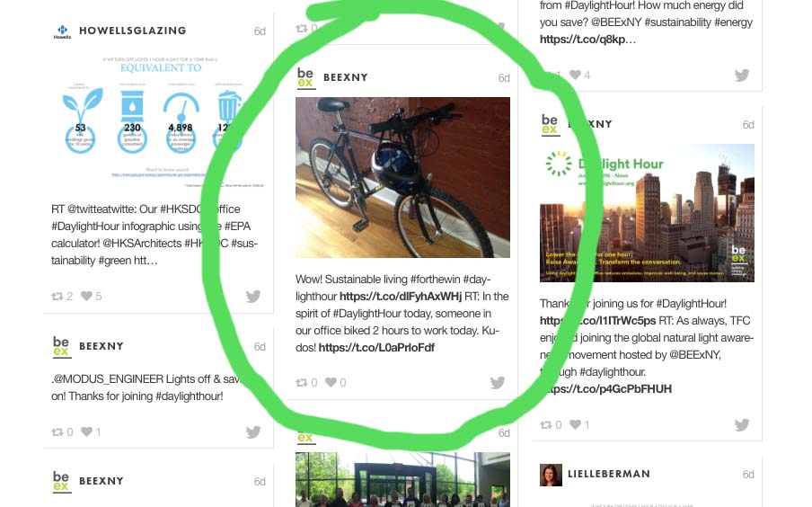Open the HOWELLSGLAZING profile name
The image size is (812, 507).
point(133,31)
